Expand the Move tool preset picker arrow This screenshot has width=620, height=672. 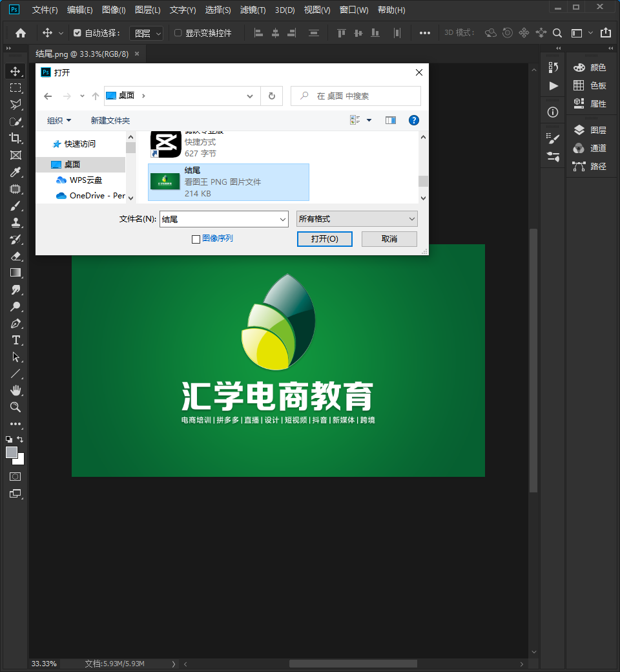coord(61,33)
